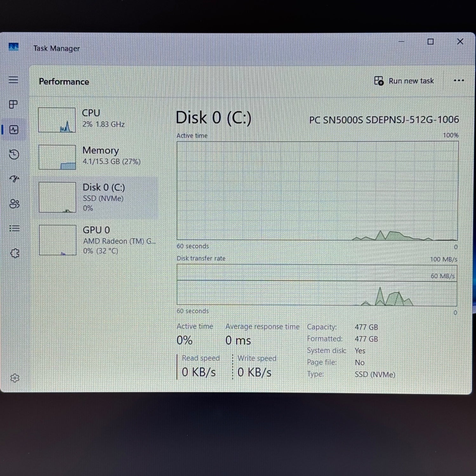Click the Disk transfer rate graph
The width and height of the screenshot is (476, 476).
[317, 285]
